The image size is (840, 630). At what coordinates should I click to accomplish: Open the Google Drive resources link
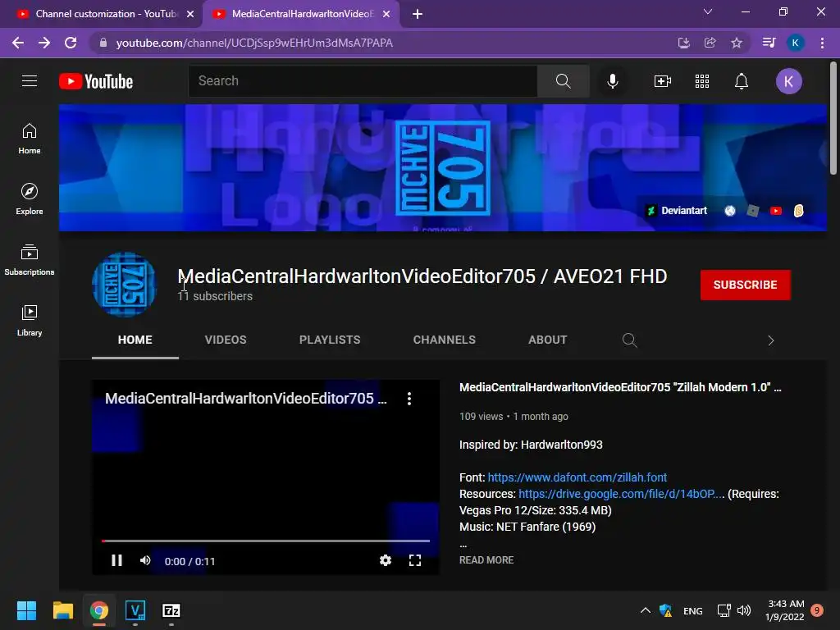(x=622, y=494)
